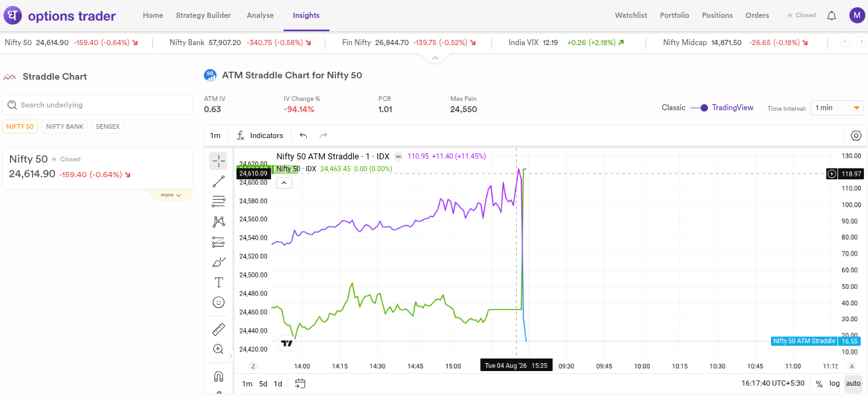This screenshot has width=868, height=397.
Task: Select the NIFTY BANK underlying chip
Action: pyautogui.click(x=65, y=126)
